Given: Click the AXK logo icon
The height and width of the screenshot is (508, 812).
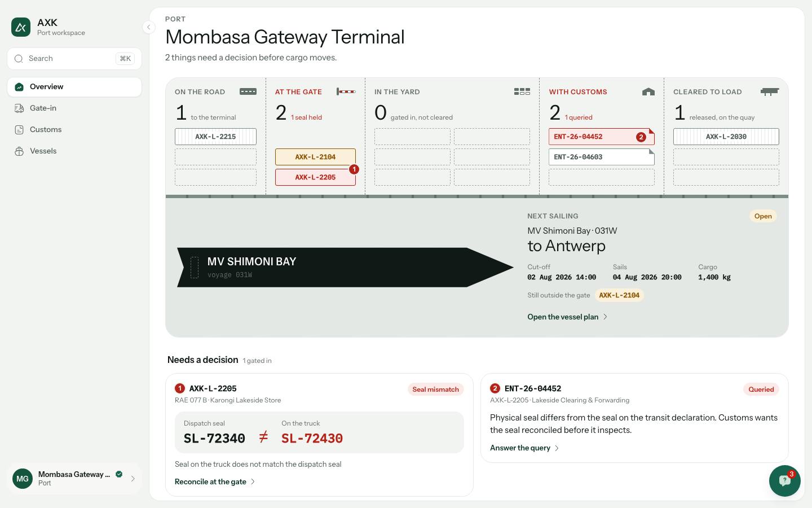Looking at the screenshot, I should [x=21, y=27].
